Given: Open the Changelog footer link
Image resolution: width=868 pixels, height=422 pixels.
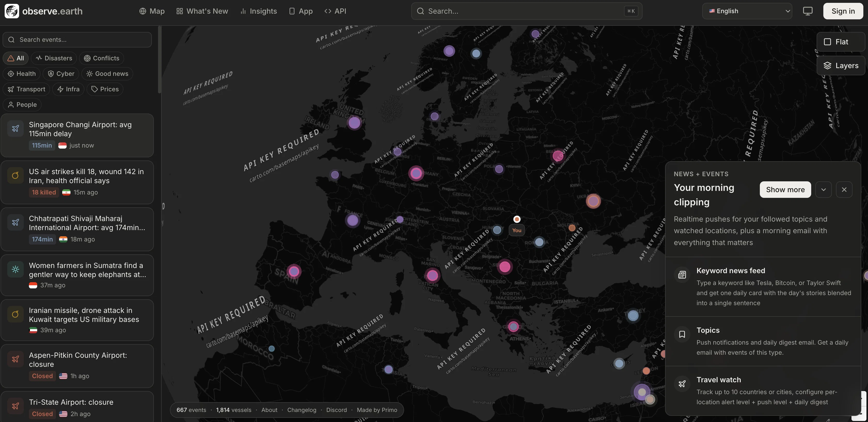Looking at the screenshot, I should tap(302, 410).
